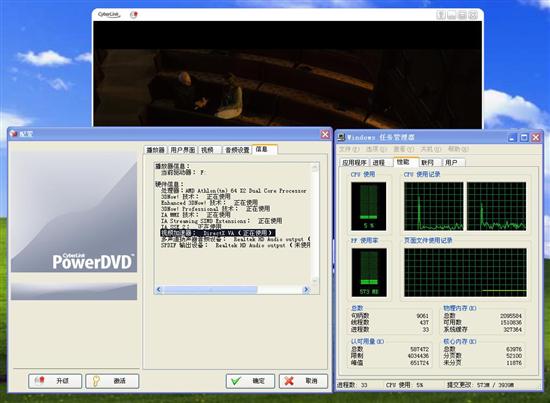The image size is (550, 403).
Task: Click the up arrow of the info vertical scrollbar
Action: (x=315, y=168)
